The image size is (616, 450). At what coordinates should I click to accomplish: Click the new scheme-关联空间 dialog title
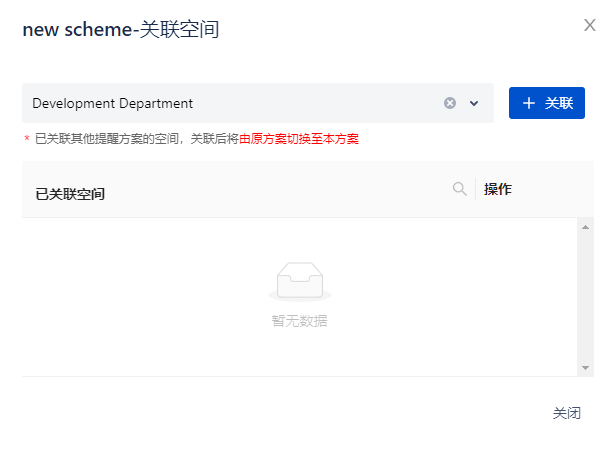click(x=121, y=30)
